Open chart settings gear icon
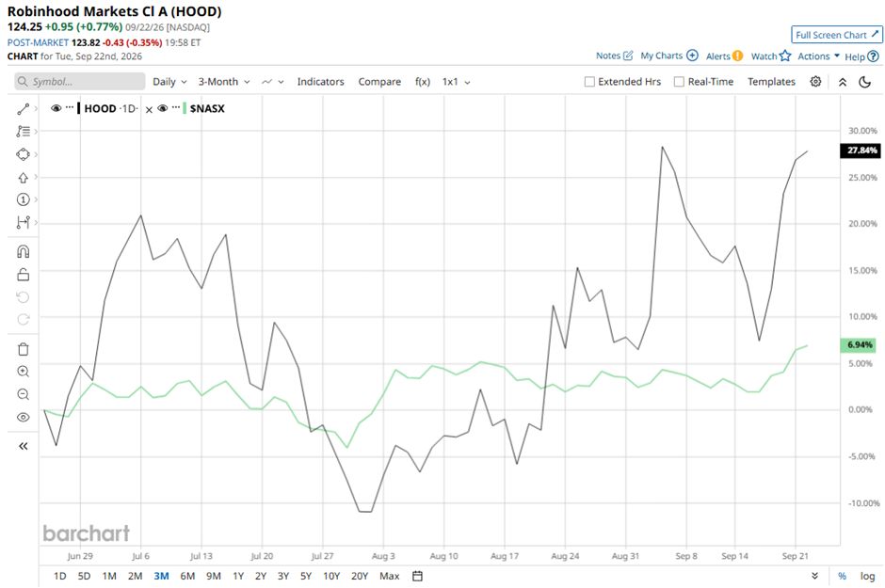885x588 pixels. click(x=815, y=82)
